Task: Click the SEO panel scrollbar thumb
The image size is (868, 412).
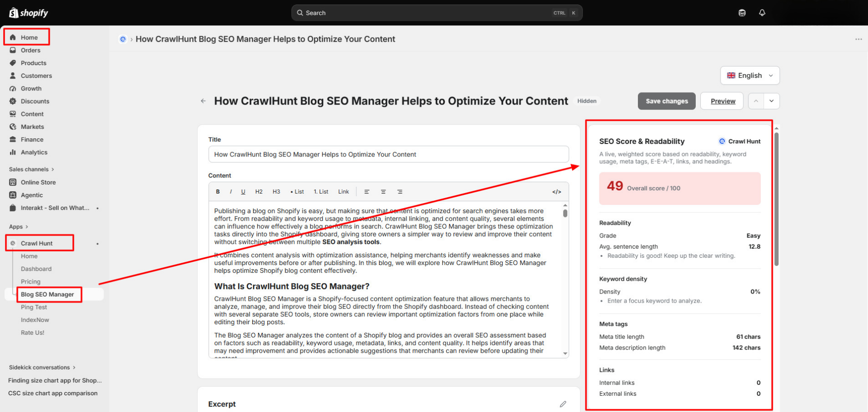Action: [x=776, y=199]
